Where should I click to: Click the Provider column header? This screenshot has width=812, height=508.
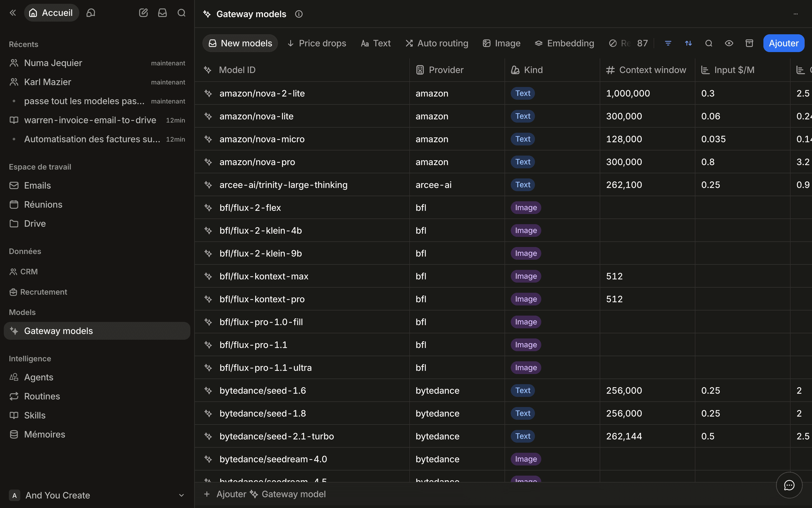tap(457, 70)
